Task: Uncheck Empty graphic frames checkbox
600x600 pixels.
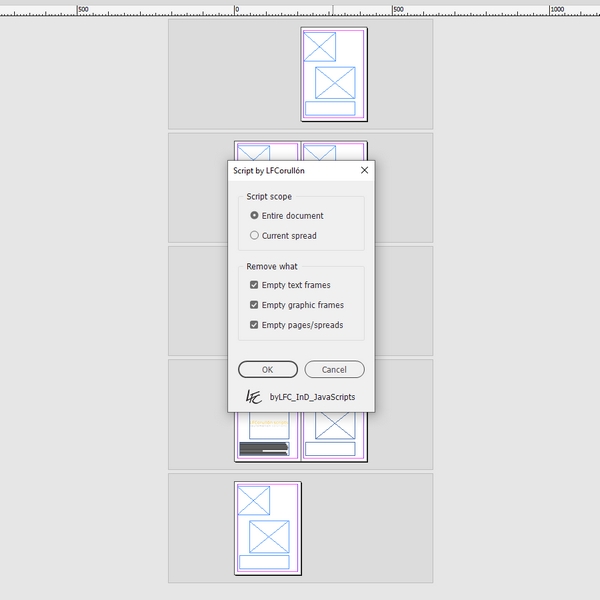Action: tap(254, 305)
